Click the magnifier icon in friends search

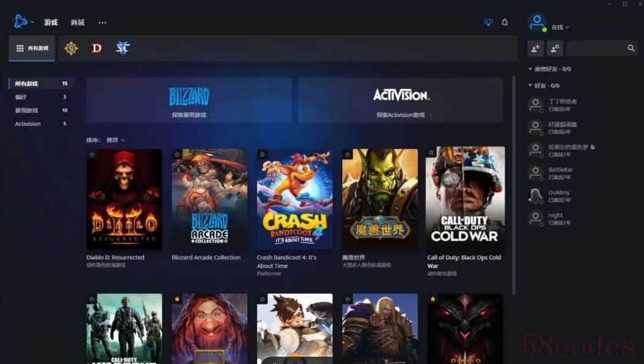pos(631,48)
